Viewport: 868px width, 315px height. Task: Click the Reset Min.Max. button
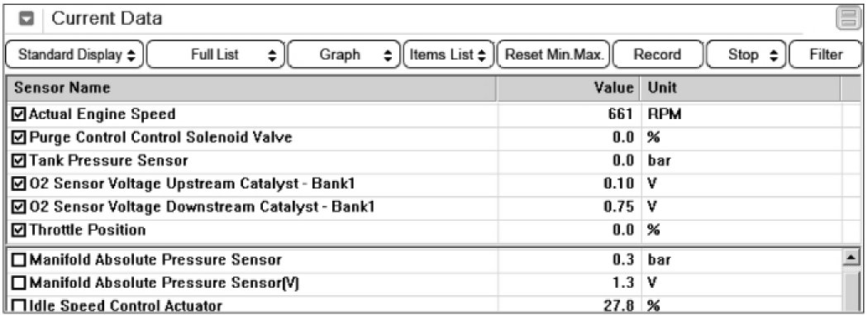554,55
